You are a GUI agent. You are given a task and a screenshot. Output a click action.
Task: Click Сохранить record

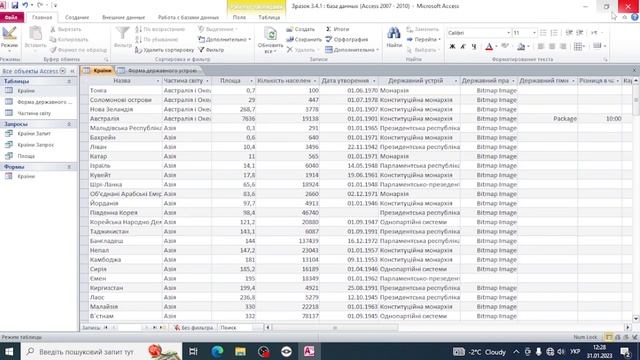pos(304,40)
